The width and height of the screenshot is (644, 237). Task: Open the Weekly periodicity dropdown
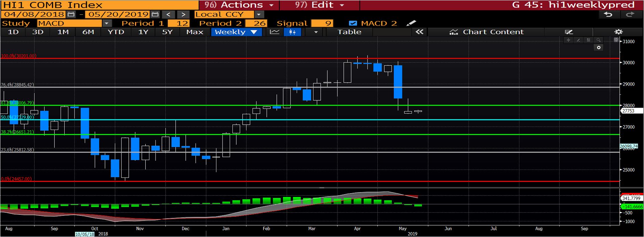pos(236,32)
